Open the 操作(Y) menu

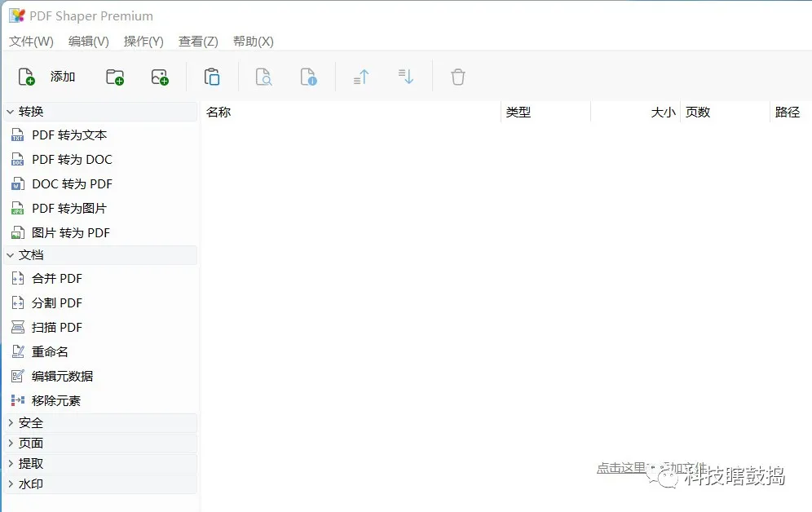pos(143,42)
